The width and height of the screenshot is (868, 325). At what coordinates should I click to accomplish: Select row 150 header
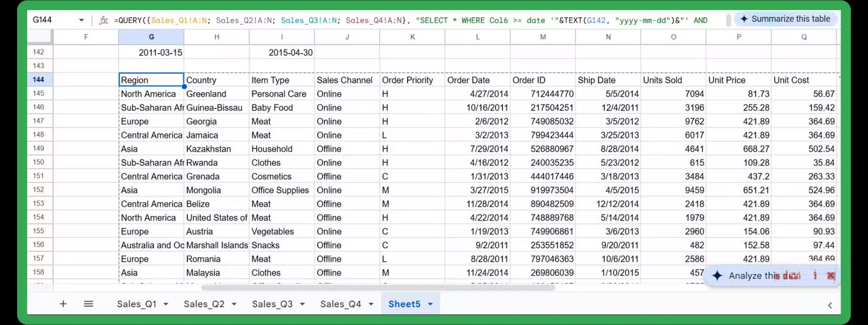[x=39, y=162]
